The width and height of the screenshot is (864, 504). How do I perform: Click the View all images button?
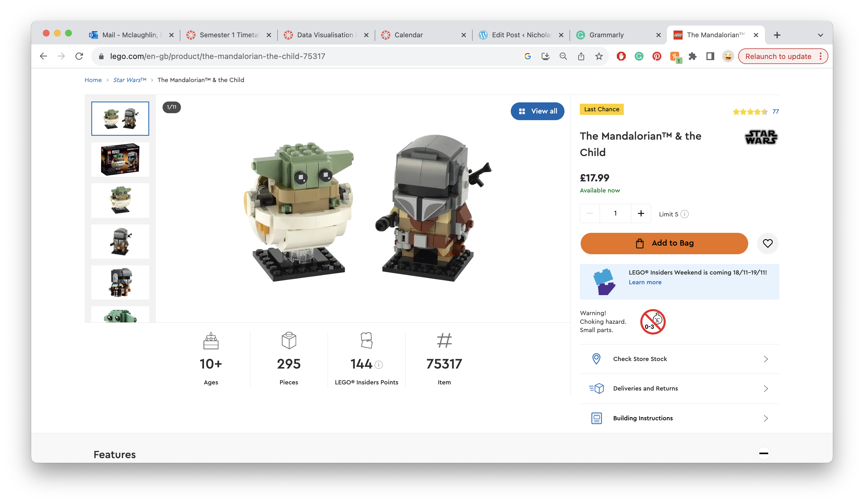[x=537, y=111]
